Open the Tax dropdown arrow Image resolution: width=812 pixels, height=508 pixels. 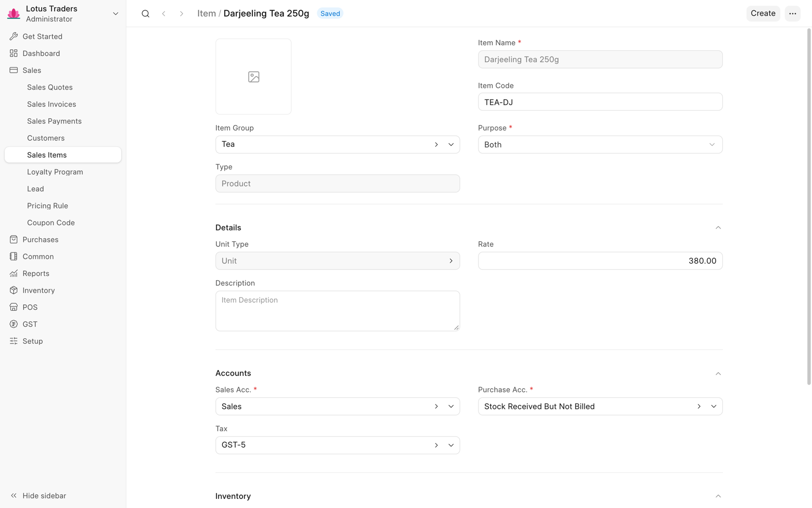tap(451, 446)
